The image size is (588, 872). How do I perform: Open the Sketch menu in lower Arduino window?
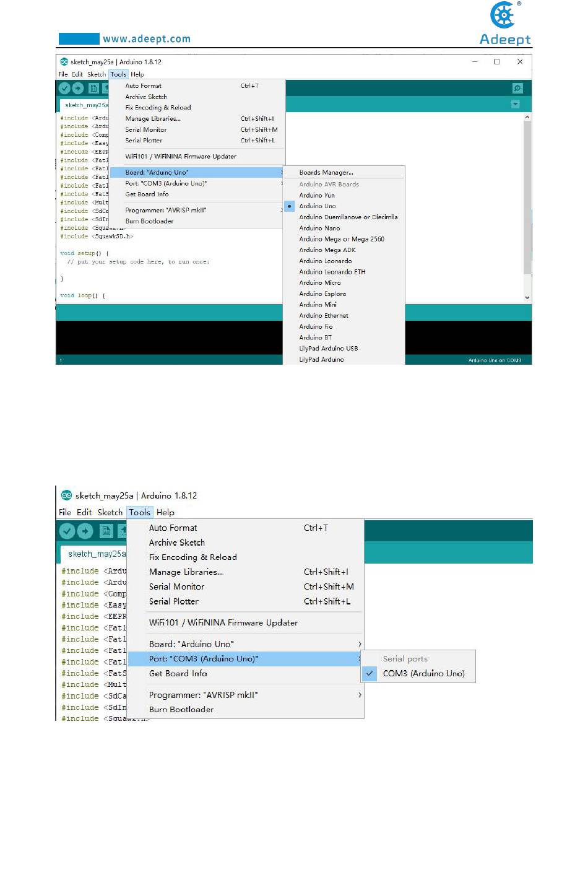coord(110,513)
